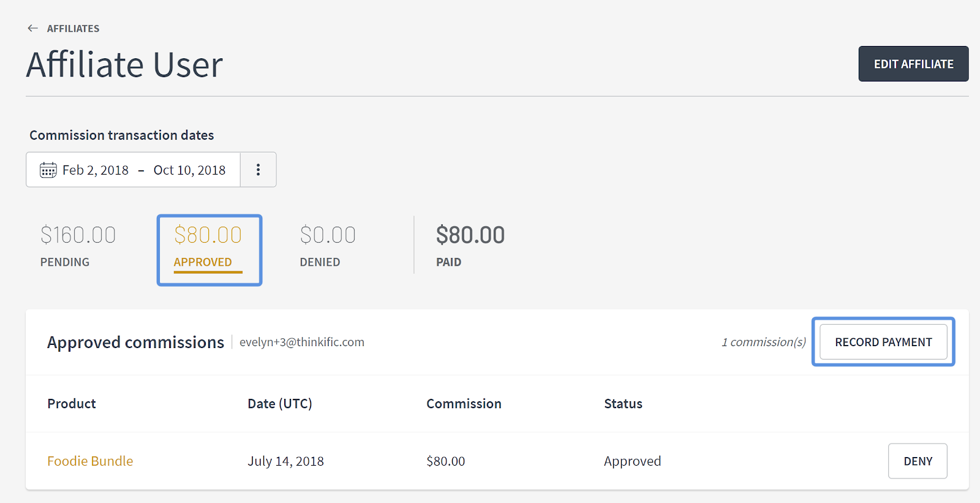Click the Affiliate User page title
This screenshot has width=980, height=503.
click(x=124, y=64)
